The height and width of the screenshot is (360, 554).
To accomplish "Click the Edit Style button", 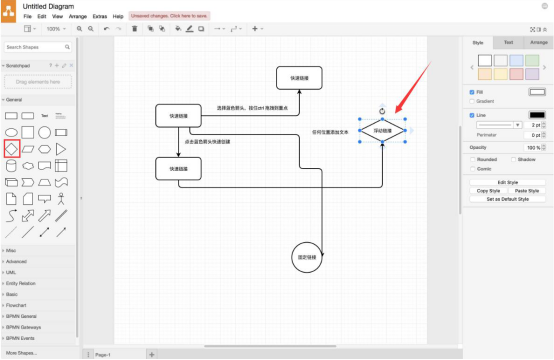I will tap(507, 182).
